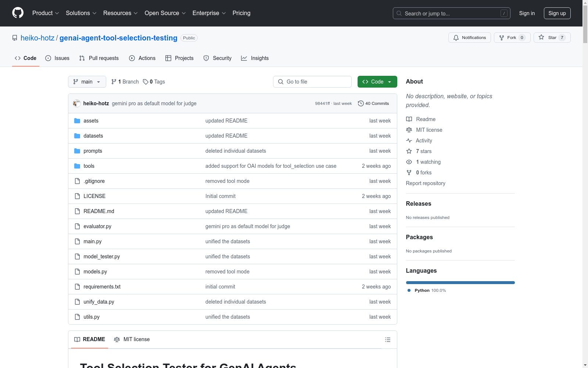
Task: Open the heiko-hotz owner profile link
Action: tap(37, 38)
